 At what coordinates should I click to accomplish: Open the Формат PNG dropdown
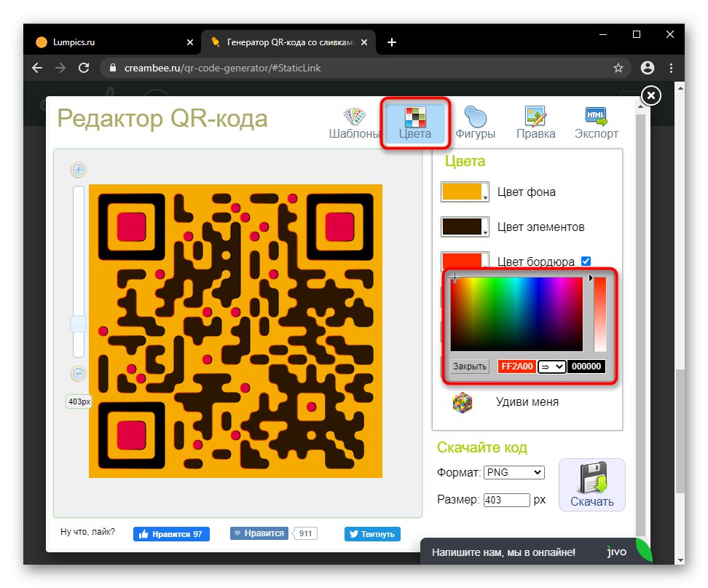514,472
